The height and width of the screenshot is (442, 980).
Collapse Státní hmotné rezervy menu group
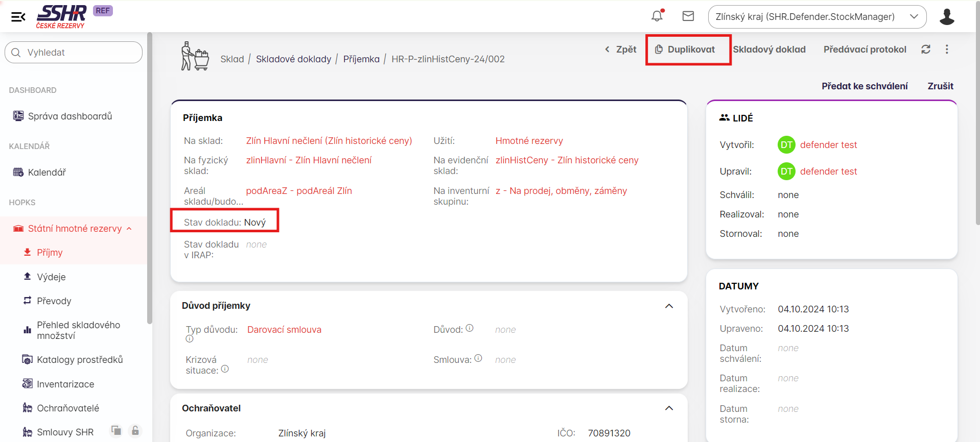(129, 229)
